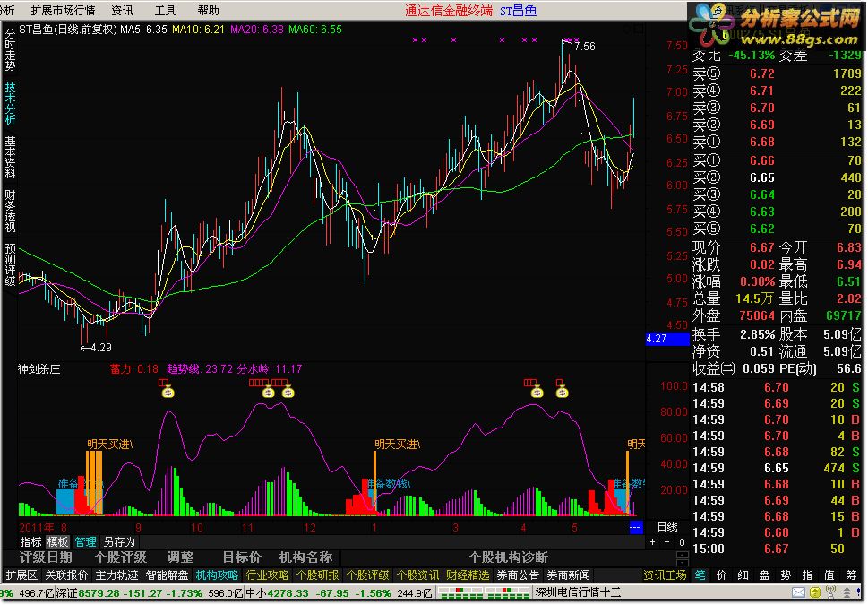Open the 帮助 menu
The height and width of the screenshot is (605, 868).
pyautogui.click(x=208, y=11)
